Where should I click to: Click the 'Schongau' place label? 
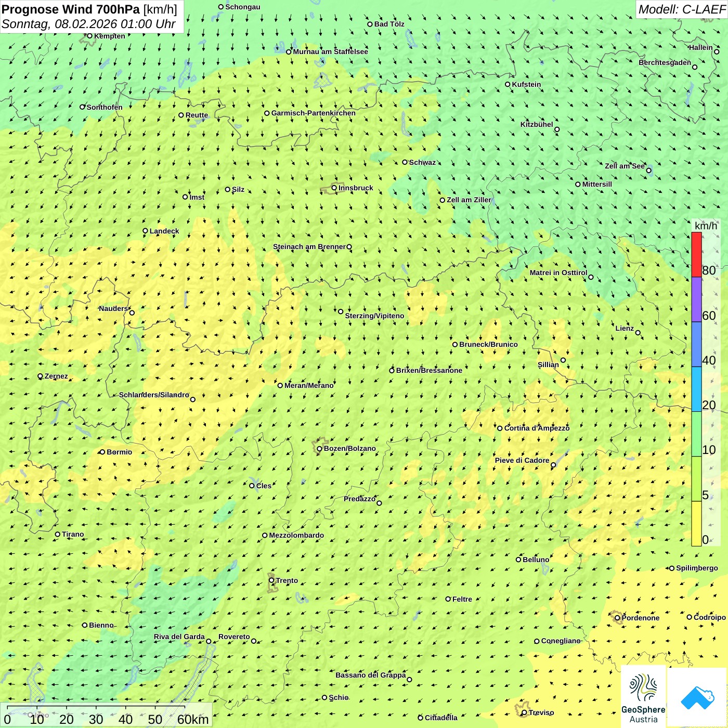point(243,7)
